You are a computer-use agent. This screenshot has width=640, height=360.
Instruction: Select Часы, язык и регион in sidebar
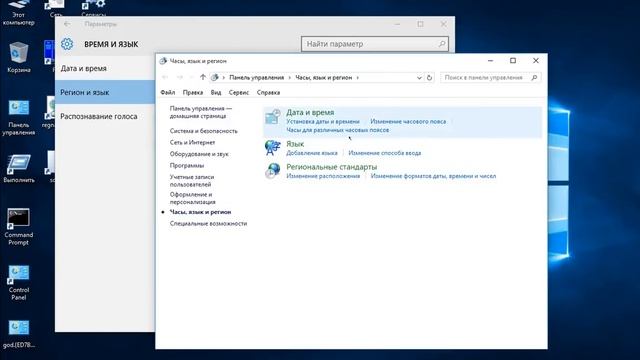pyautogui.click(x=200, y=212)
